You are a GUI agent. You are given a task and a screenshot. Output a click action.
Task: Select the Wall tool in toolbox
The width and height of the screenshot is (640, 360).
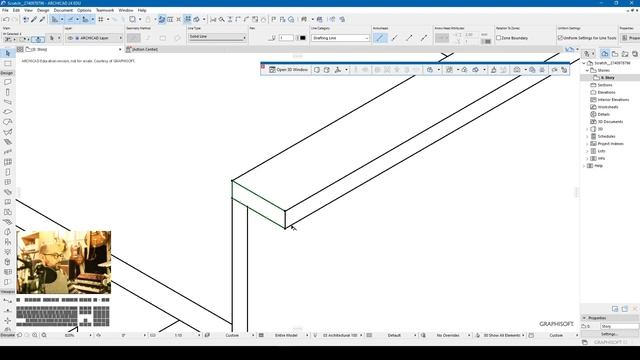(x=7, y=82)
